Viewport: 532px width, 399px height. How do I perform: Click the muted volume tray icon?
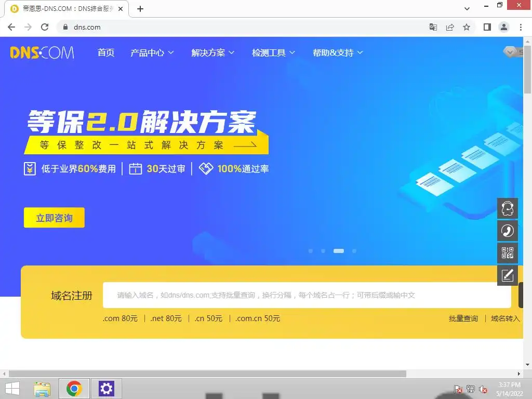483,389
